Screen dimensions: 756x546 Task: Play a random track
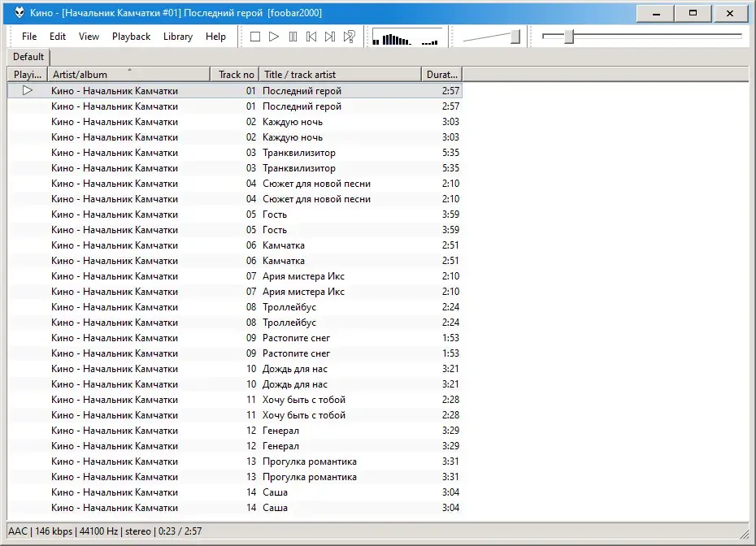pos(349,37)
